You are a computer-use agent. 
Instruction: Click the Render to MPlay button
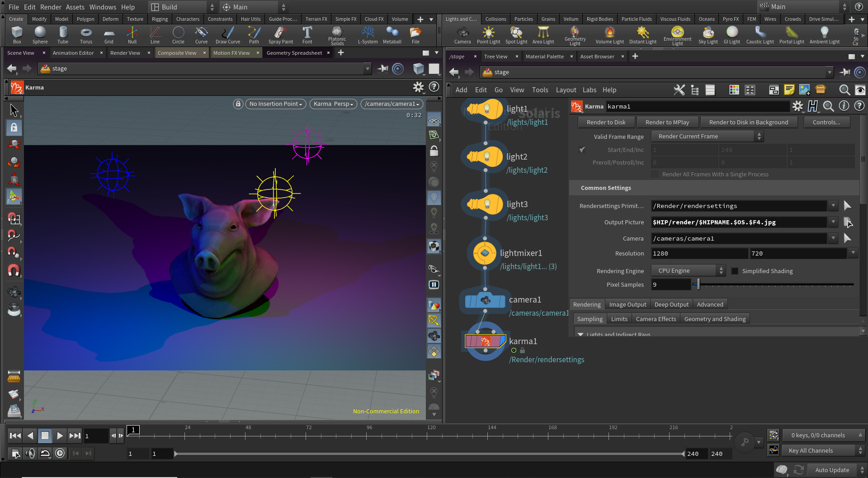click(x=667, y=122)
